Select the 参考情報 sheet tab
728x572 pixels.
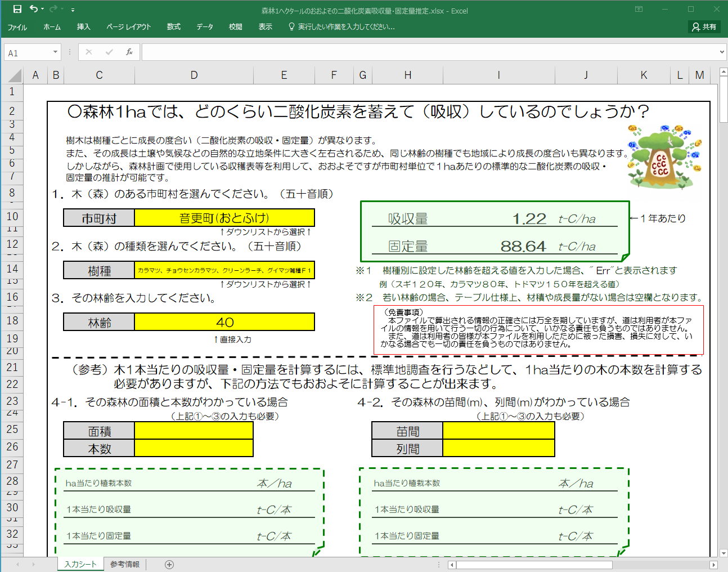click(124, 564)
